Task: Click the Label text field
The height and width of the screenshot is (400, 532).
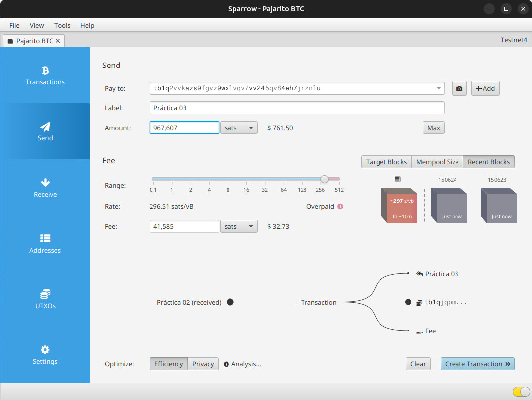Action: pyautogui.click(x=297, y=108)
